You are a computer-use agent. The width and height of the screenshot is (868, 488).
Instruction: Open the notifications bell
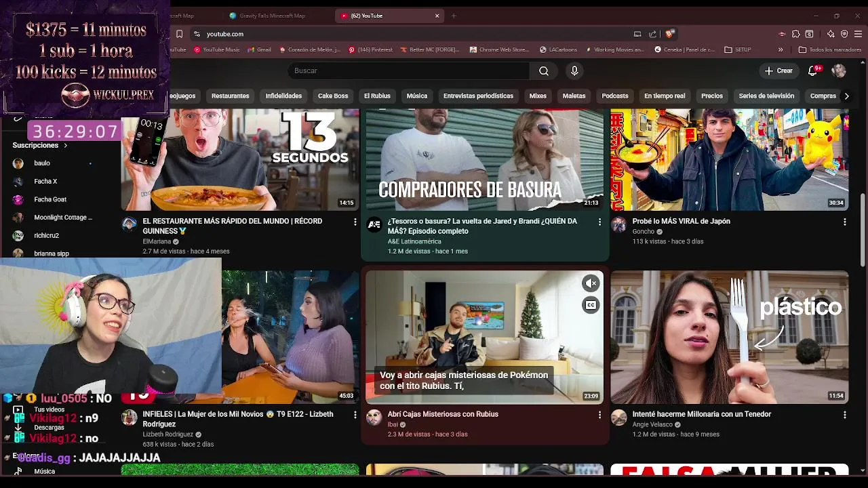click(812, 70)
